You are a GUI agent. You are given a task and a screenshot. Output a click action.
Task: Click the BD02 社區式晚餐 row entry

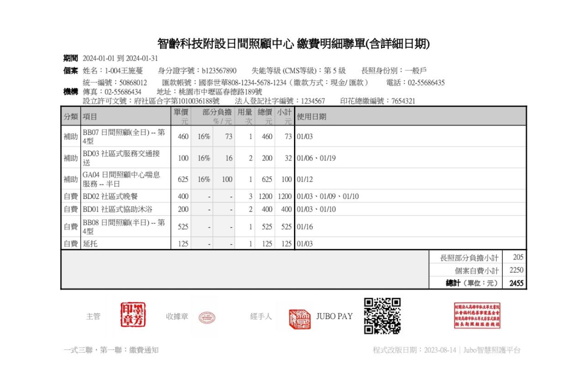[x=111, y=196]
